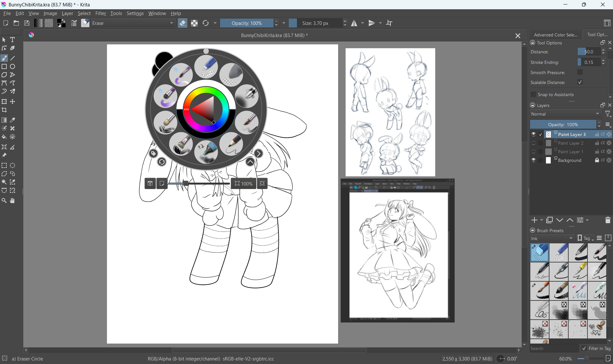This screenshot has width=613, height=364.
Task: Click the Layers Opacity slider
Action: [563, 125]
